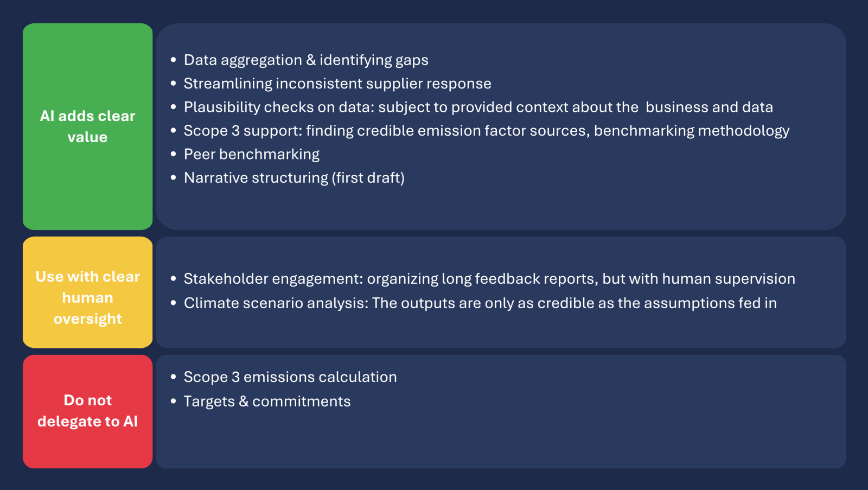
Task: Click the bullet dot before "Scope 3 emissions calculation"
Action: [174, 377]
